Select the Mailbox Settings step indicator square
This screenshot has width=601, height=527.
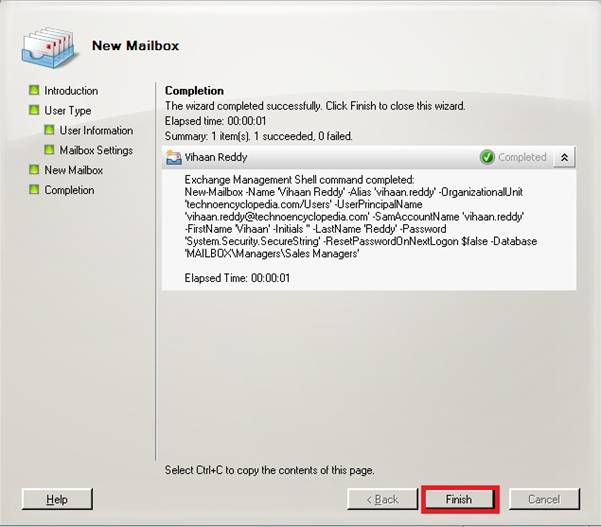click(x=49, y=150)
